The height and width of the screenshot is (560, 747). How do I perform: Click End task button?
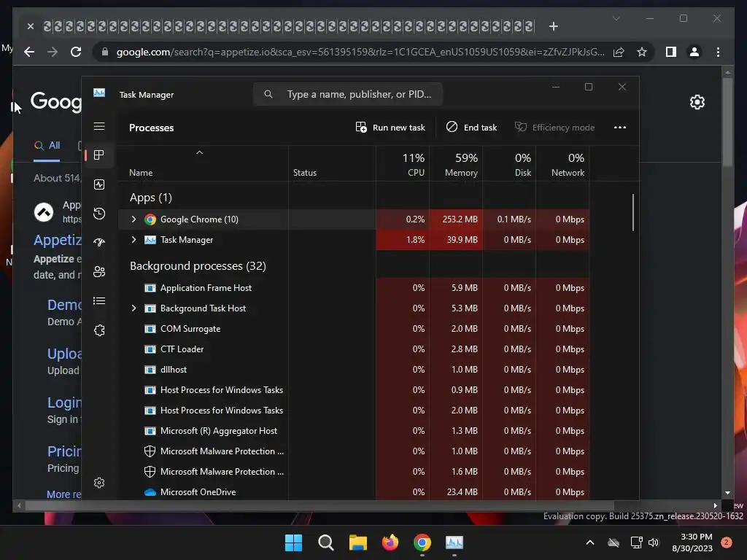coord(472,127)
